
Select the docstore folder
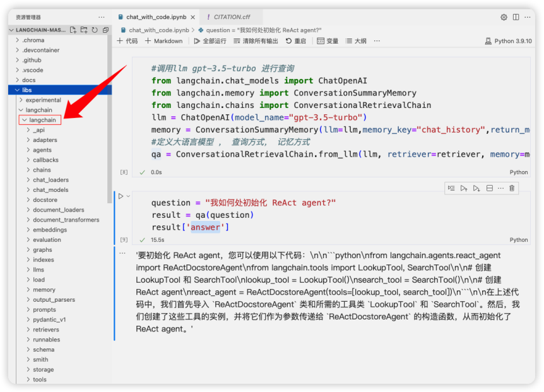pos(60,200)
